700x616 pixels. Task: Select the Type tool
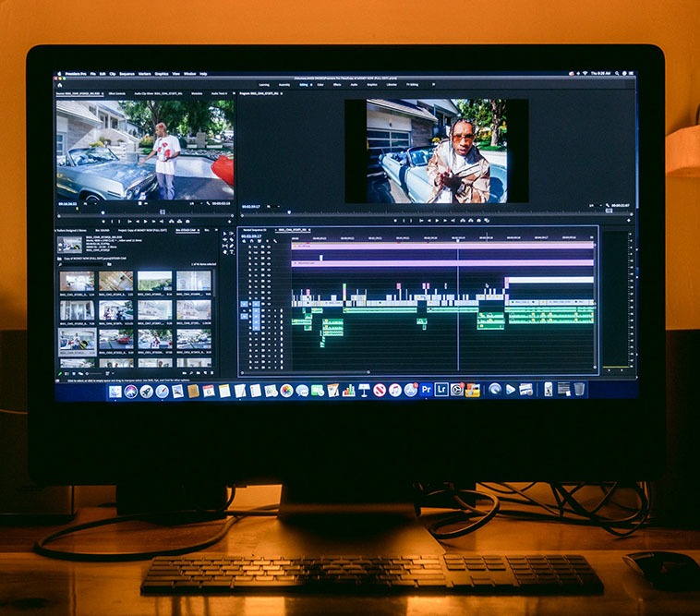pyautogui.click(x=232, y=252)
